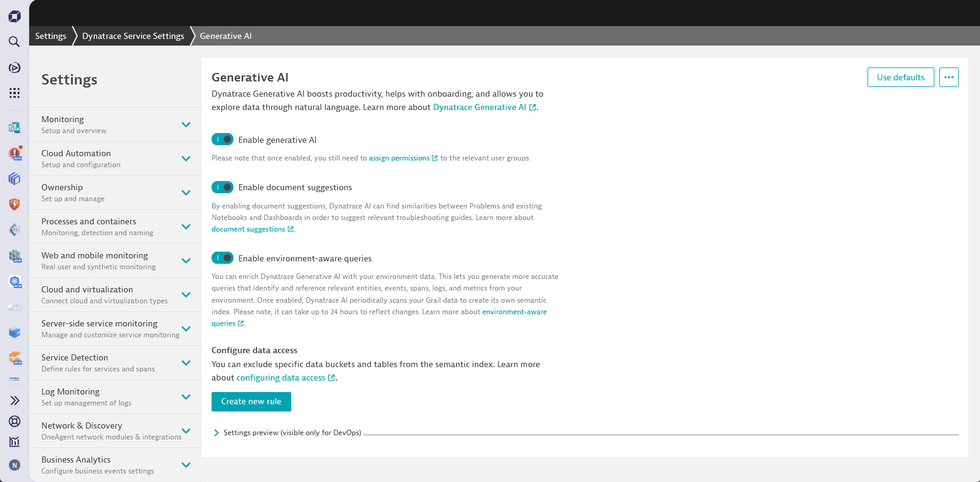The image size is (980, 482).
Task: Open the Problems app icon with red badge
Action: coord(15,153)
